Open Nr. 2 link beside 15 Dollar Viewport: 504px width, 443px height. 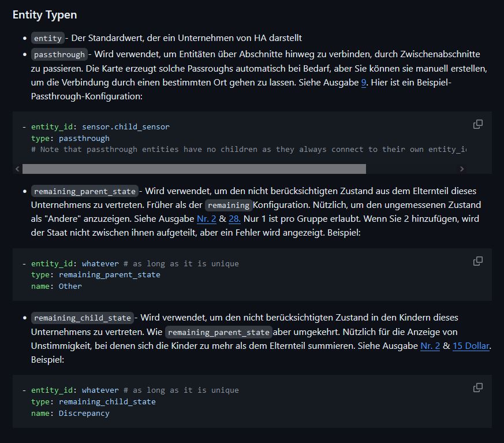click(x=430, y=345)
